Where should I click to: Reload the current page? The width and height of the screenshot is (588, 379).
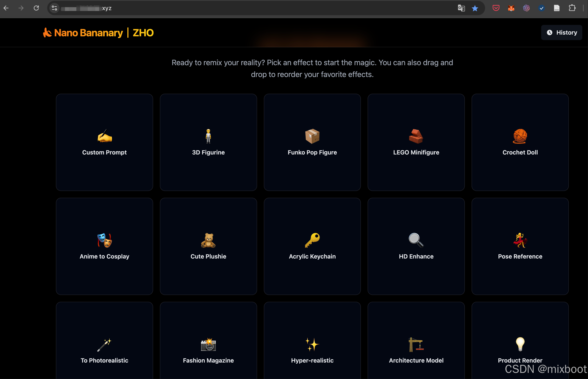pos(36,8)
